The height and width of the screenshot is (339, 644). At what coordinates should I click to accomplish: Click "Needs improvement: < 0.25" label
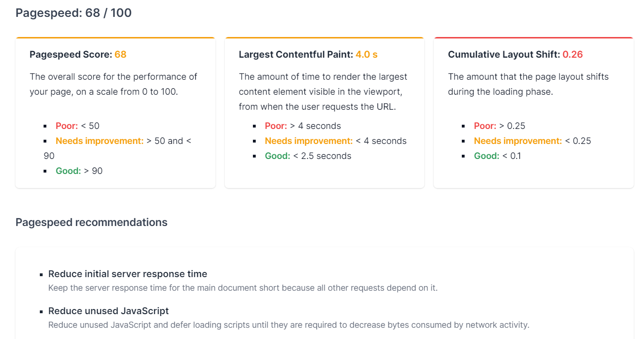click(532, 141)
